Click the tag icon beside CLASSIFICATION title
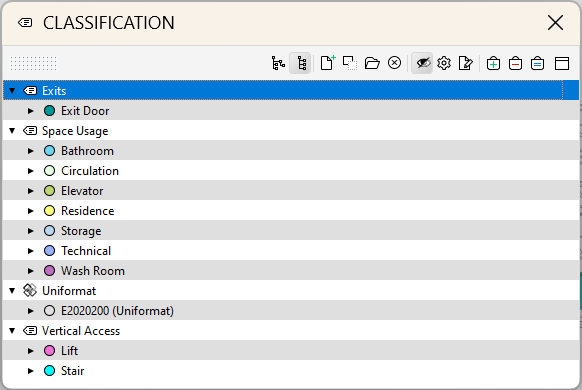 tap(25, 23)
